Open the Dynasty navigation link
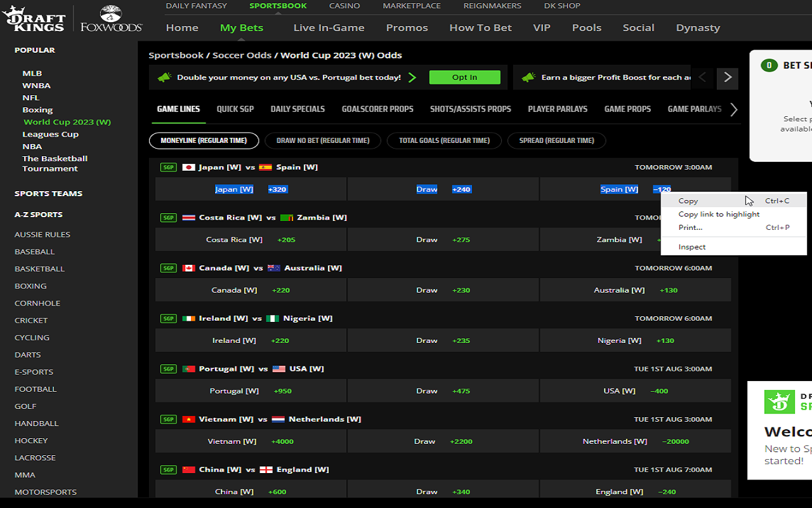812x508 pixels. [698, 28]
